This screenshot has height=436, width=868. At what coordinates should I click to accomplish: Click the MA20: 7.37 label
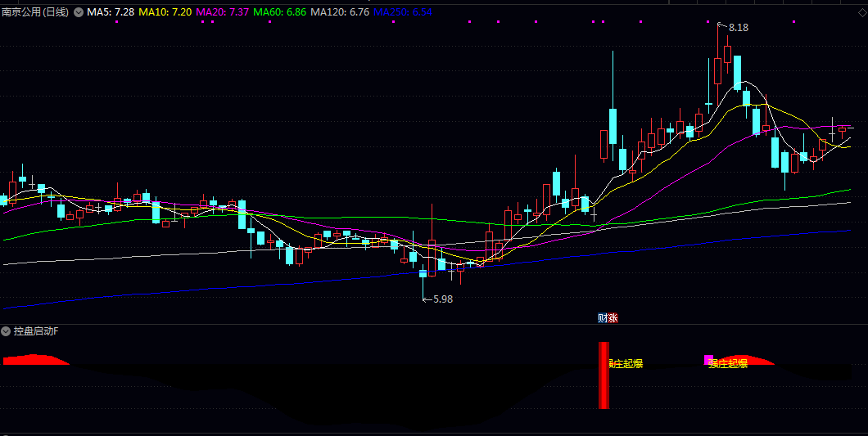(x=223, y=12)
